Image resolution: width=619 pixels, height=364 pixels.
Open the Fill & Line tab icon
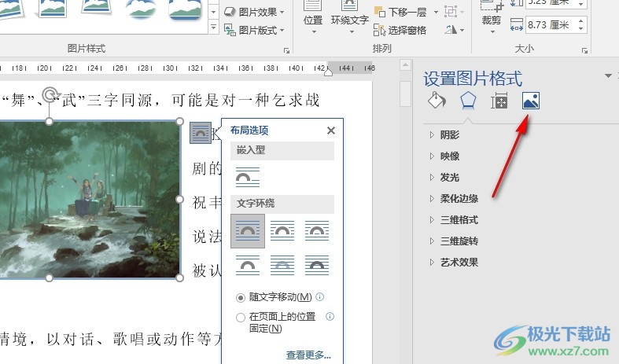tap(437, 101)
